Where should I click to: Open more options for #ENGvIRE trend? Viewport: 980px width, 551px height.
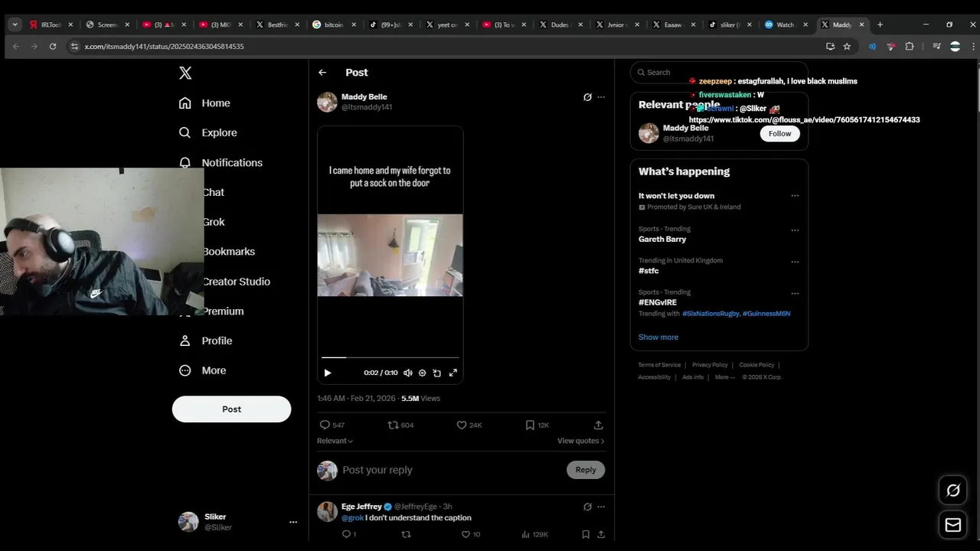(795, 293)
